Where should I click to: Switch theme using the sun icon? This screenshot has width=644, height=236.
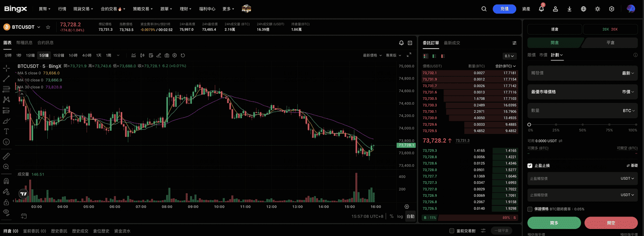598,9
